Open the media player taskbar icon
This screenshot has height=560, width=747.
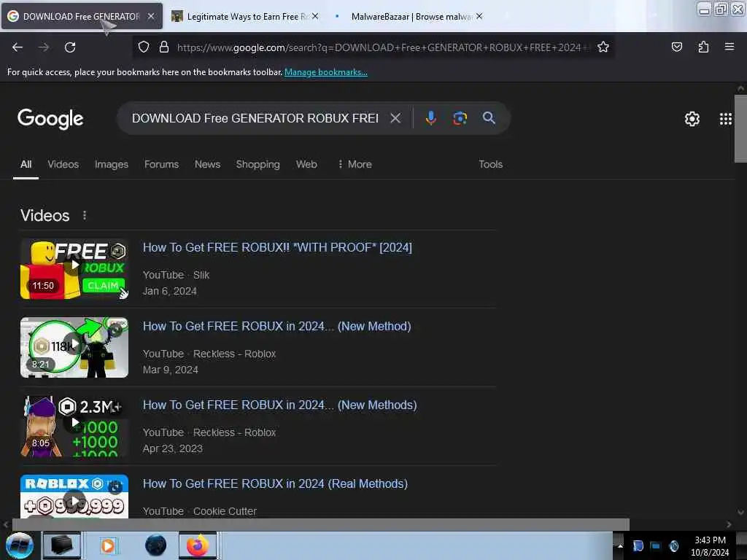(108, 545)
